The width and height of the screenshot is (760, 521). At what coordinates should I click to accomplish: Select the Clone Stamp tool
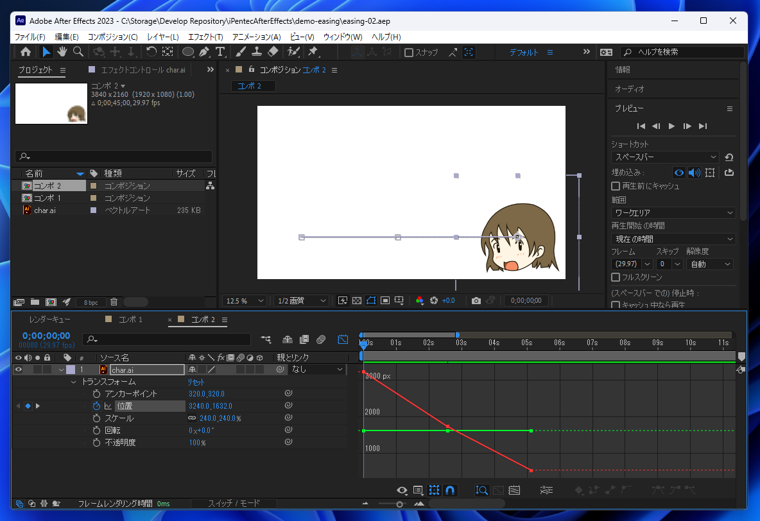tap(256, 52)
